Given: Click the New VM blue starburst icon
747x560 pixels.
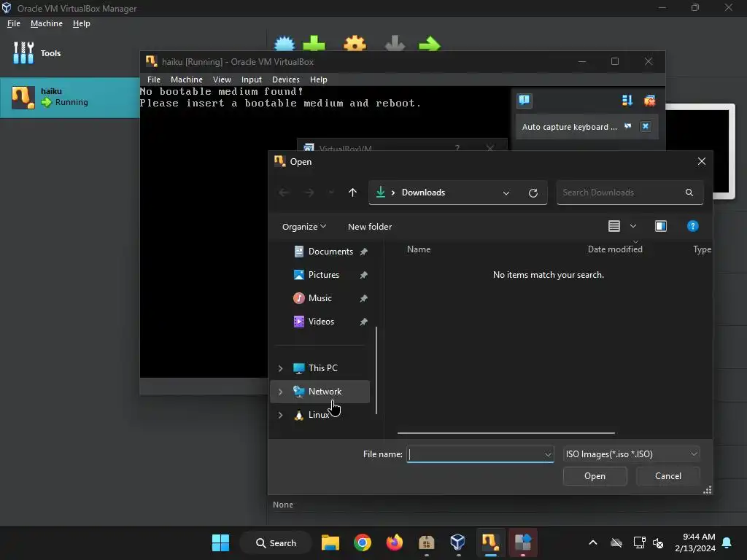Looking at the screenshot, I should click(285, 44).
